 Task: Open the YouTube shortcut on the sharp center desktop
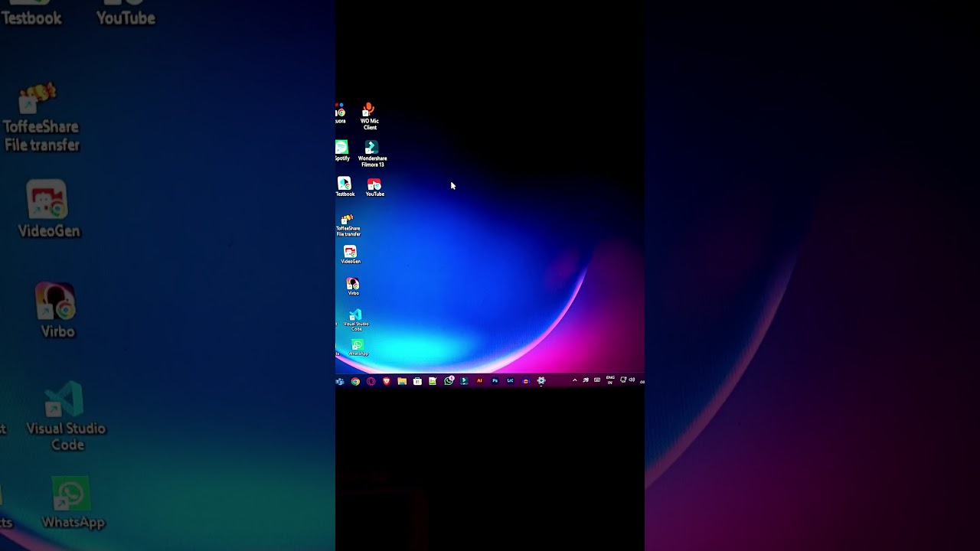coord(374,187)
